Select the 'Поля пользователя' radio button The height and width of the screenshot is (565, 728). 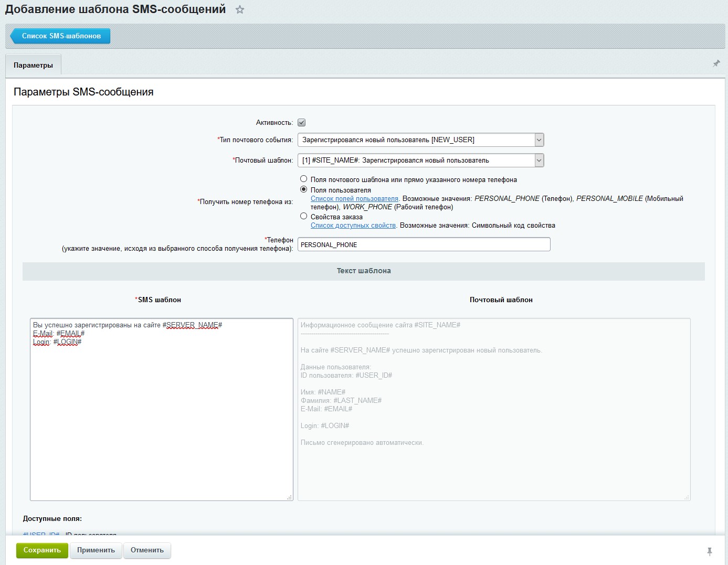coord(303,189)
